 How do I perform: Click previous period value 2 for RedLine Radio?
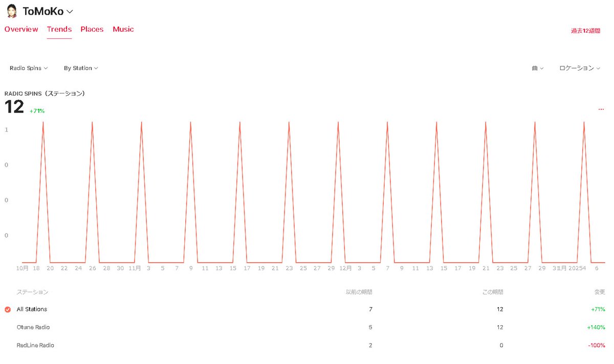click(x=370, y=345)
